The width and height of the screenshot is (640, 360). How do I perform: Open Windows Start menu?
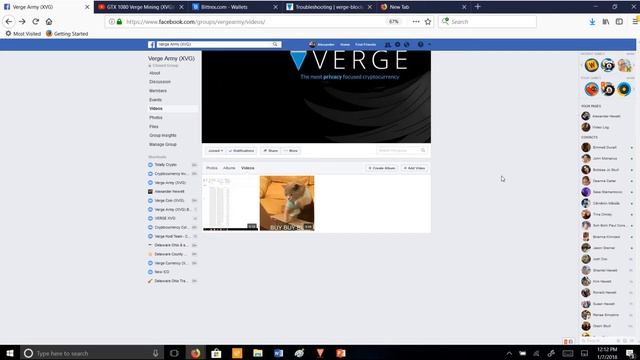[10, 353]
